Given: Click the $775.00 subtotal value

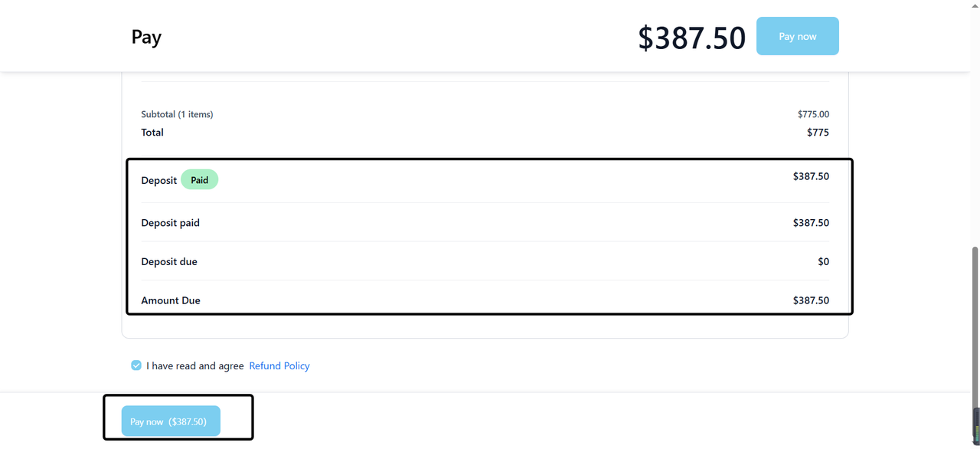Looking at the screenshot, I should coord(813,114).
